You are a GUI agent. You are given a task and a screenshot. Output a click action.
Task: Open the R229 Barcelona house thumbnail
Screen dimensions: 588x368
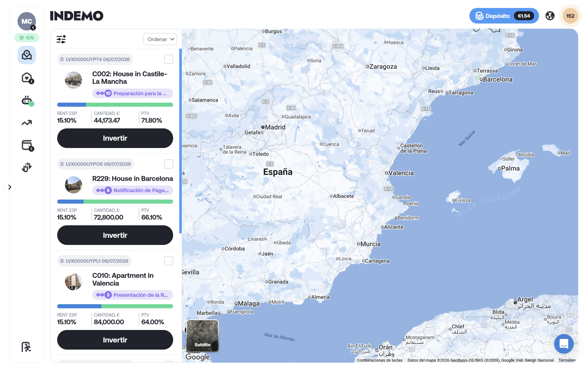[x=73, y=185]
